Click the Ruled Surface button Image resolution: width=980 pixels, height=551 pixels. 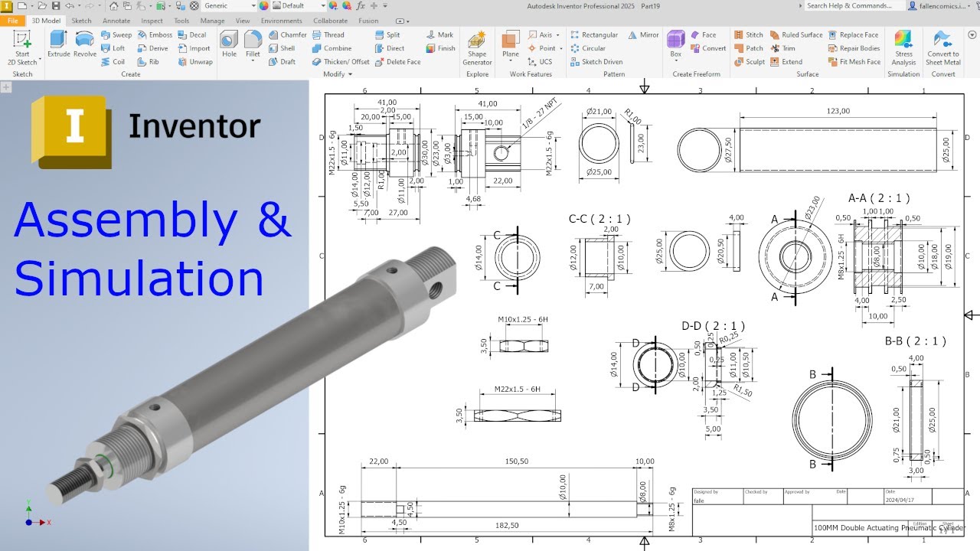[x=796, y=34]
